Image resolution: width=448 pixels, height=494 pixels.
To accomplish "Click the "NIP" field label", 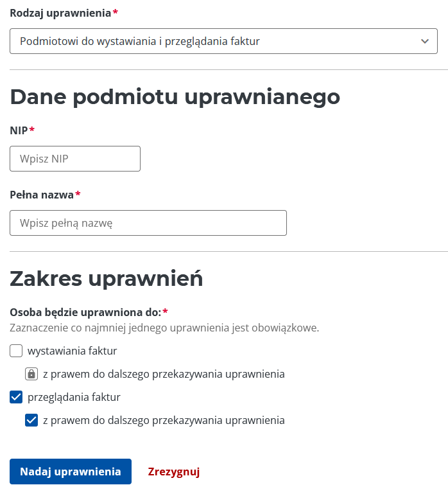I will (19, 130).
